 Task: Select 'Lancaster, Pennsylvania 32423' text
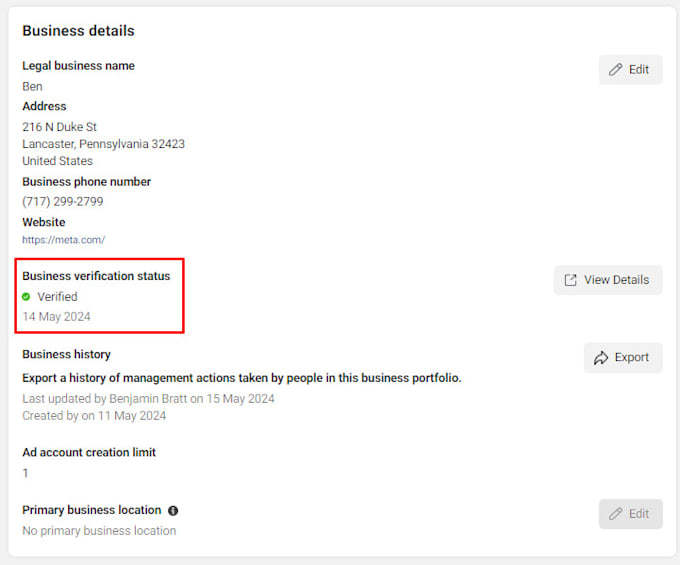click(x=104, y=144)
